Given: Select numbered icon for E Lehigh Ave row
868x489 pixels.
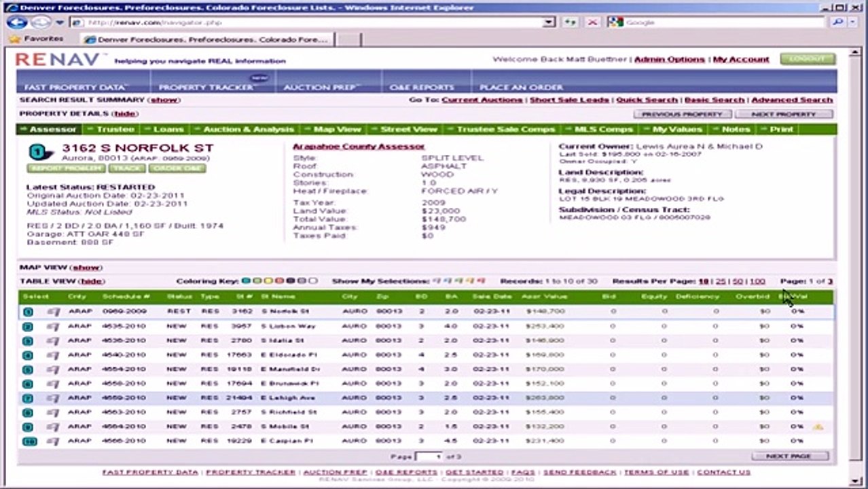Looking at the screenshot, I should pos(28,398).
